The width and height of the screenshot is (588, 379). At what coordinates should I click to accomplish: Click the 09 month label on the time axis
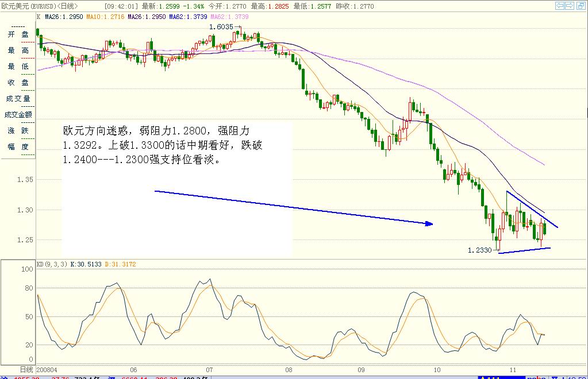(x=361, y=370)
